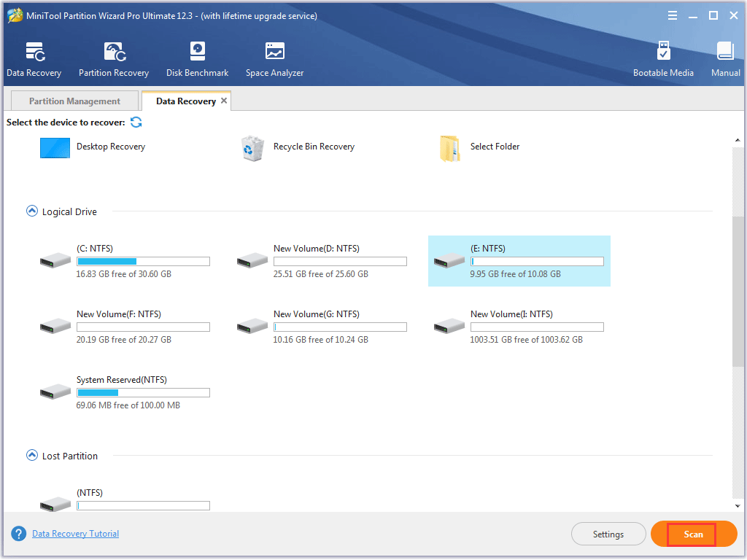Click "9.95 GB free of 10.08 GB" text
The image size is (747, 560).
[516, 274]
